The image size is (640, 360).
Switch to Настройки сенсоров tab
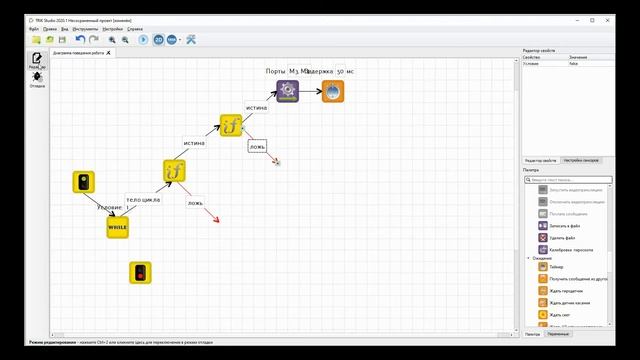pos(581,160)
